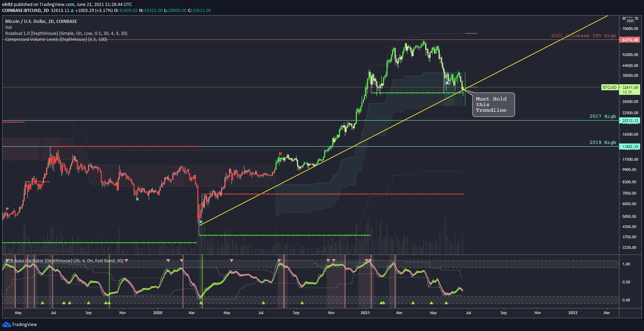The height and width of the screenshot is (331, 644).
Task: Click the Compressed Volume Levels indicator label
Action: pyautogui.click(x=56, y=39)
